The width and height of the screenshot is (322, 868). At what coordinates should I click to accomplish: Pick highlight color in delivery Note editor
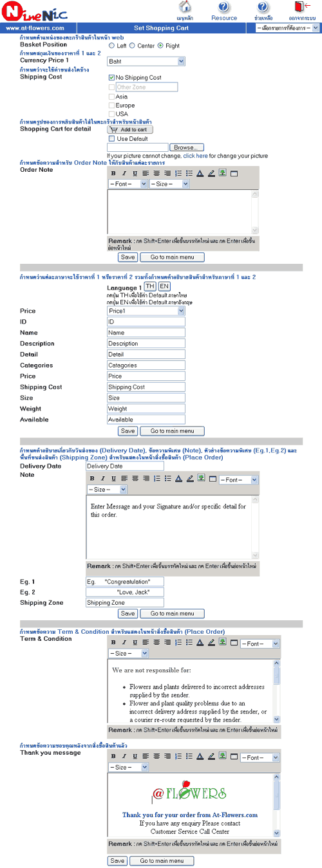[x=190, y=478]
